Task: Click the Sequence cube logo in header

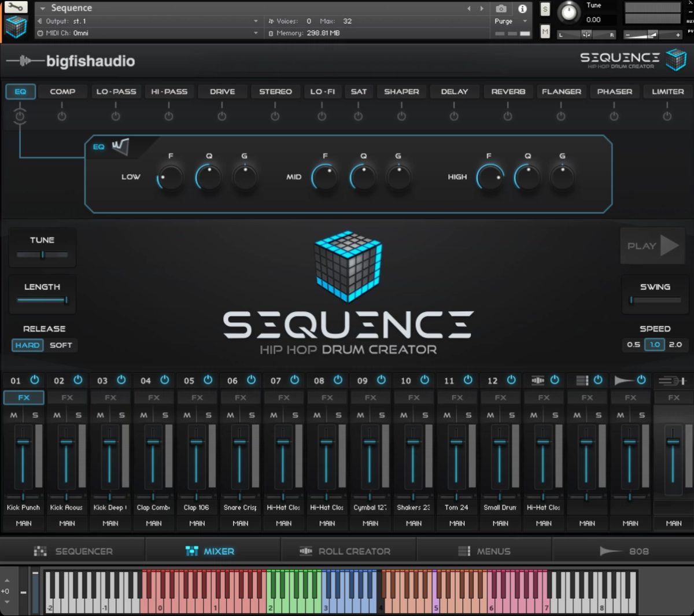Action: 675,60
